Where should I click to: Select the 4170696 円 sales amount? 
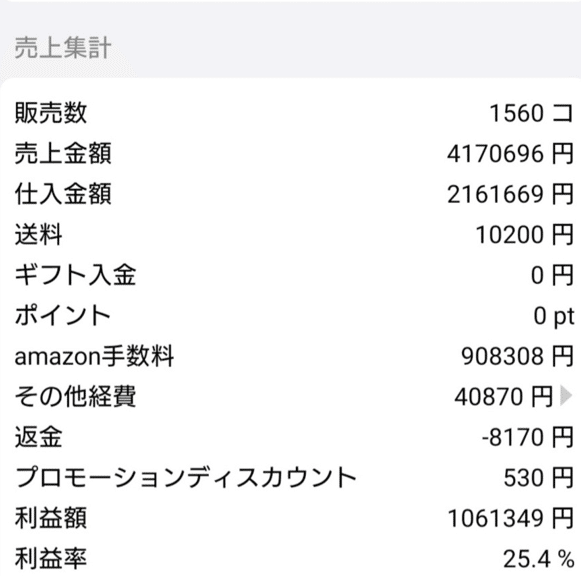click(510, 154)
